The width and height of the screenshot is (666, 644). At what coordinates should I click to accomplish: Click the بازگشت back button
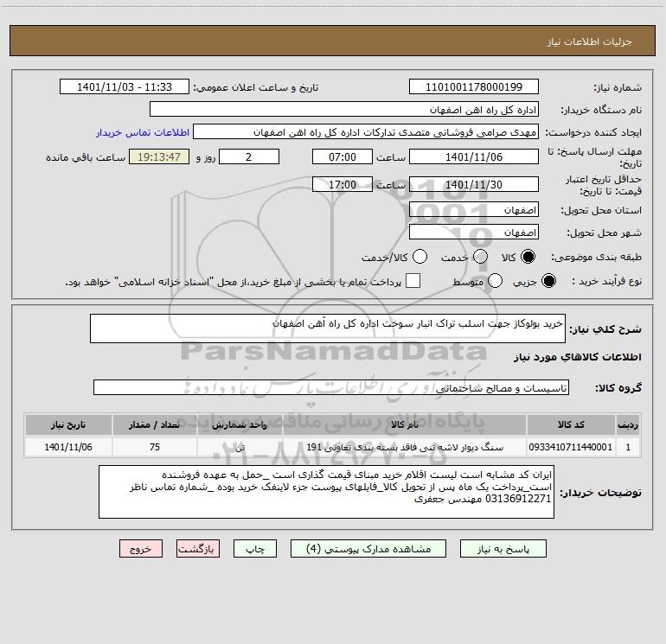[x=198, y=549]
